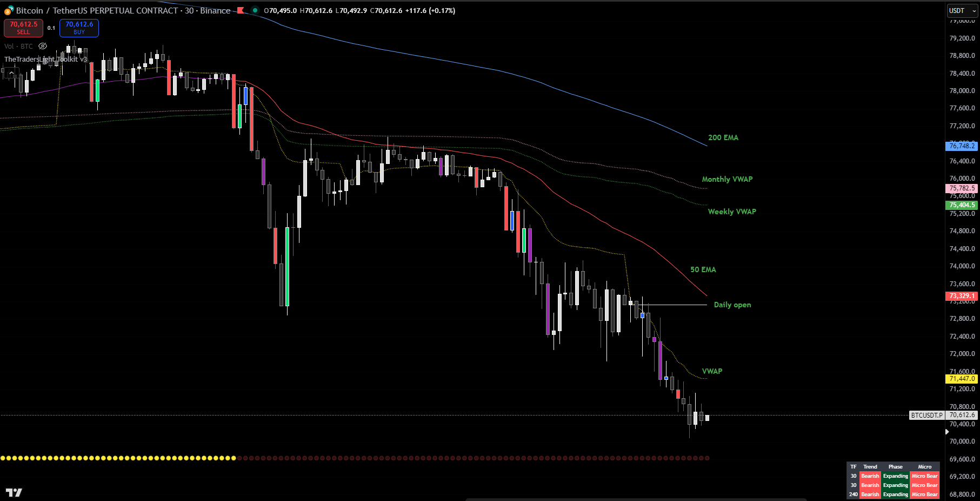Click the BUY button showing 70,612.6

pyautogui.click(x=79, y=28)
